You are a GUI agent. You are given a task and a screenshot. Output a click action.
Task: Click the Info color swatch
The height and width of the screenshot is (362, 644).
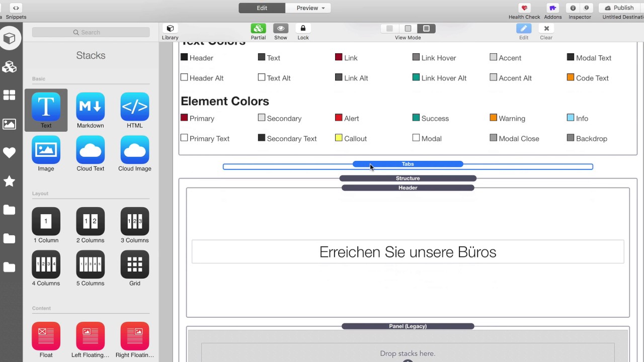(571, 118)
